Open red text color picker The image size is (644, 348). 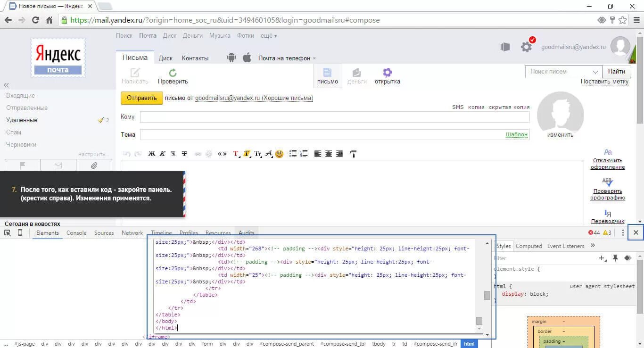coord(236,154)
